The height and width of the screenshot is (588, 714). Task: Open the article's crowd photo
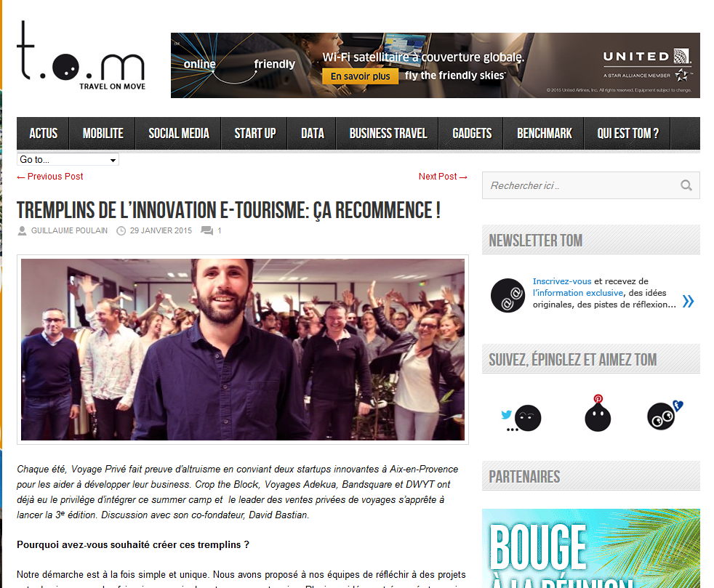coord(243,350)
